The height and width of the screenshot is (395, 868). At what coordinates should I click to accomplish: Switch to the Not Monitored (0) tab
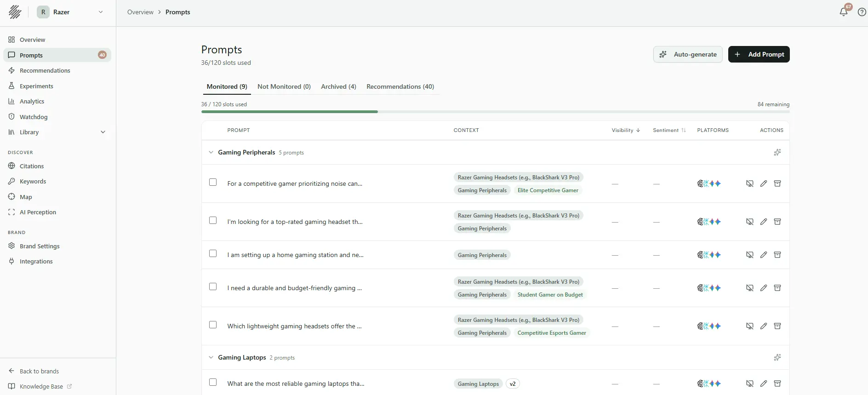(x=284, y=86)
